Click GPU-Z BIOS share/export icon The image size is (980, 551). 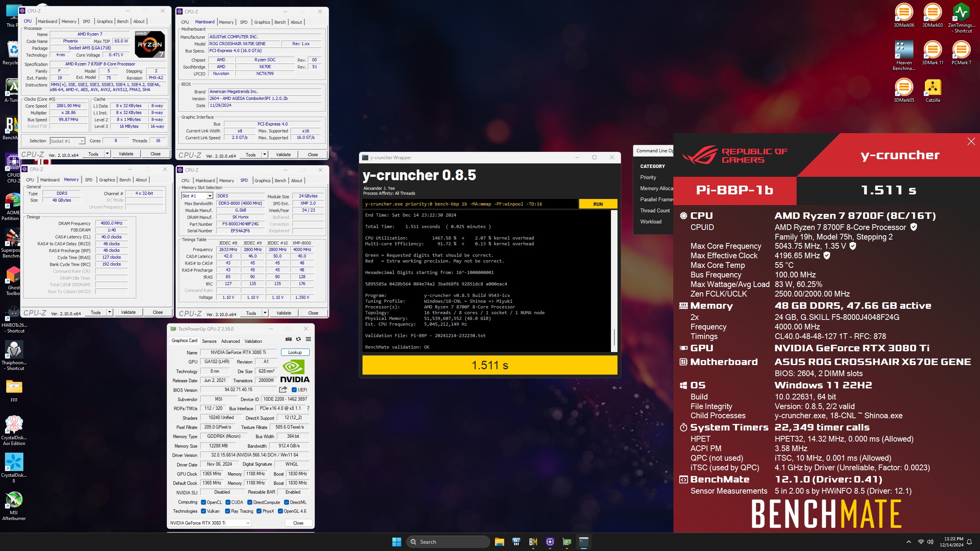pyautogui.click(x=283, y=390)
